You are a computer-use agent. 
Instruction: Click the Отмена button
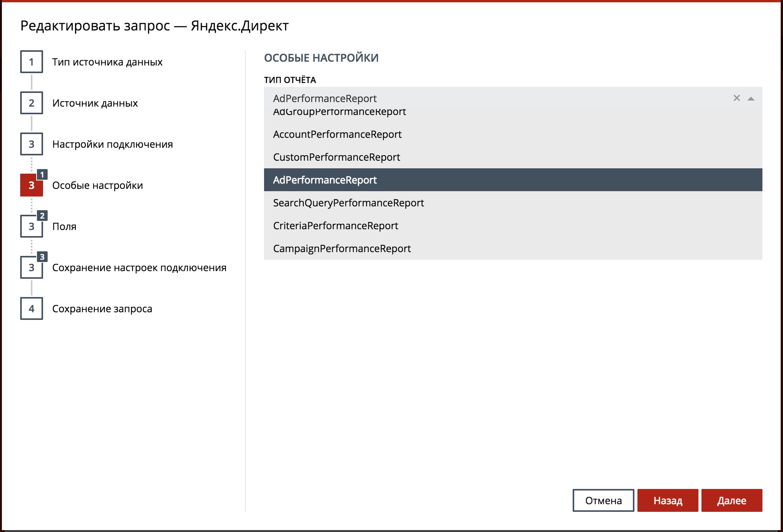[603, 500]
